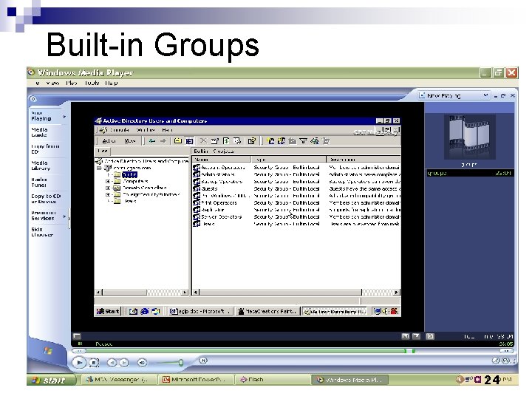Image resolution: width=532 pixels, height=399 pixels.
Task: Select the Print Operators group row
Action: click(x=296, y=203)
